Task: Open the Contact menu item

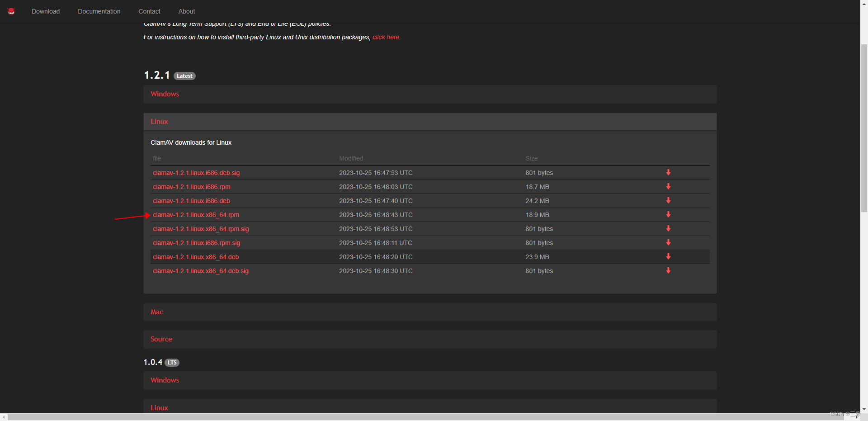Action: [x=149, y=11]
